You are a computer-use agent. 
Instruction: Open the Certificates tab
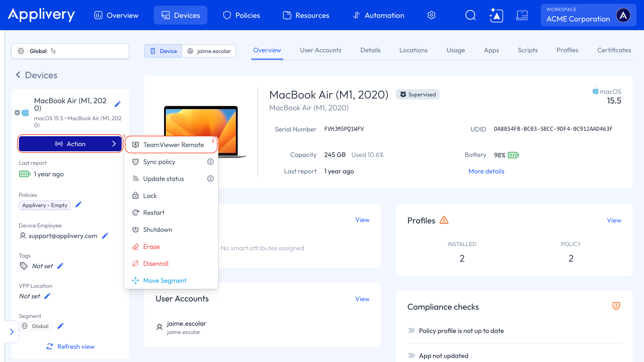tap(614, 50)
